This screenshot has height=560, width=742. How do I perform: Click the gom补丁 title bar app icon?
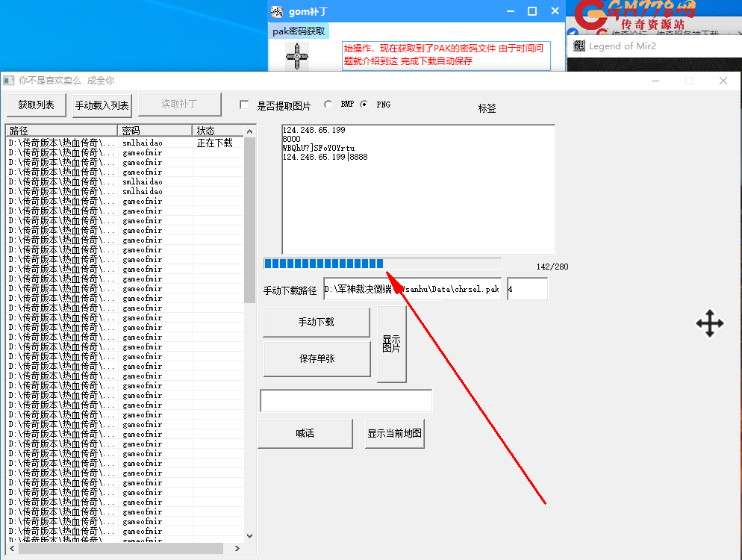pos(277,11)
